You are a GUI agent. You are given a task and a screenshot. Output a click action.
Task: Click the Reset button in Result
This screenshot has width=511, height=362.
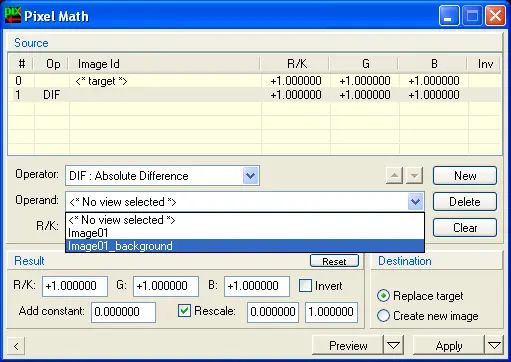(334, 261)
